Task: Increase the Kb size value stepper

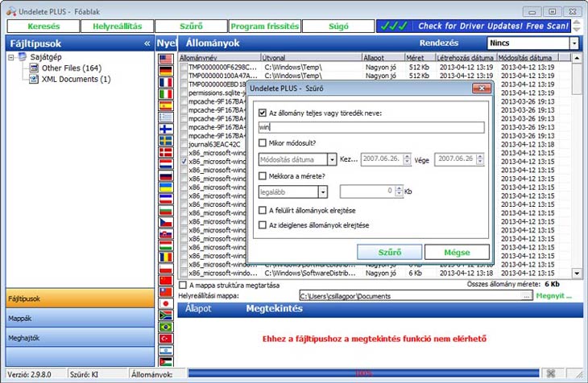Action: click(400, 189)
